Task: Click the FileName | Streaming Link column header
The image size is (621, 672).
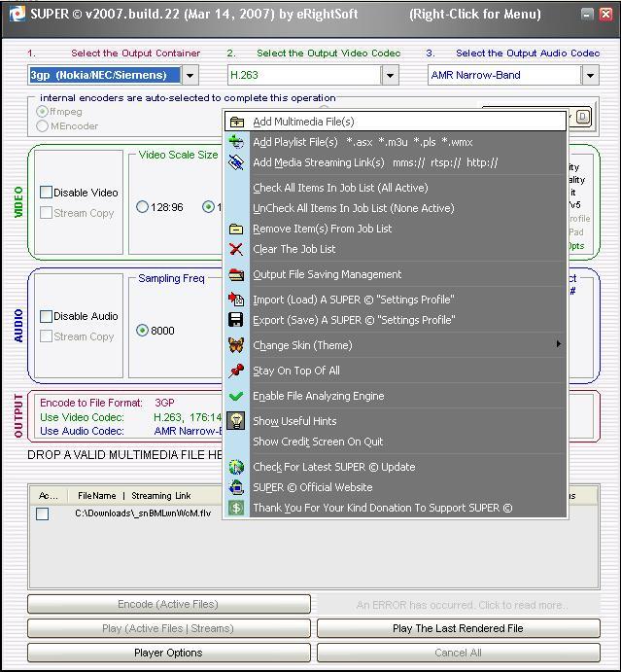Action: tap(134, 496)
